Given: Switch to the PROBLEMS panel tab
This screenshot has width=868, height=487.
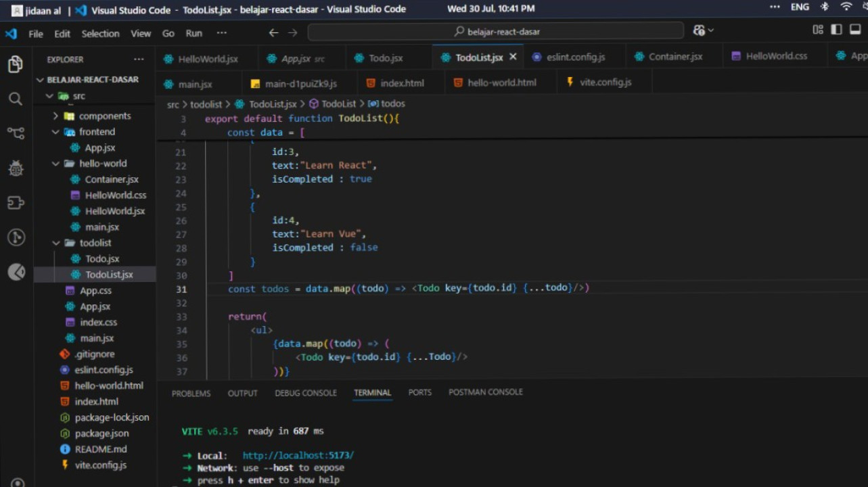Looking at the screenshot, I should (191, 393).
